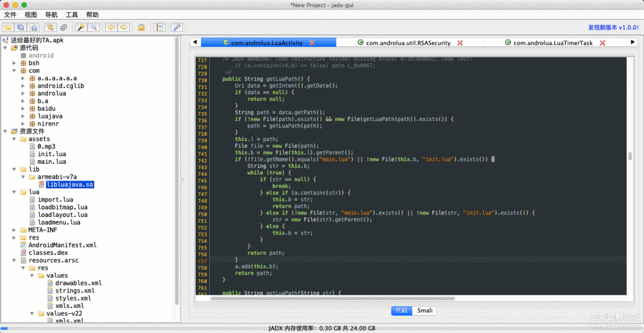
Task: Navigate back with left arrow icon
Action: tap(111, 27)
